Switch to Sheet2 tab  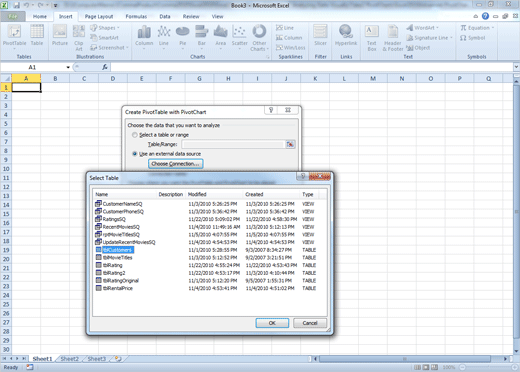click(69, 359)
